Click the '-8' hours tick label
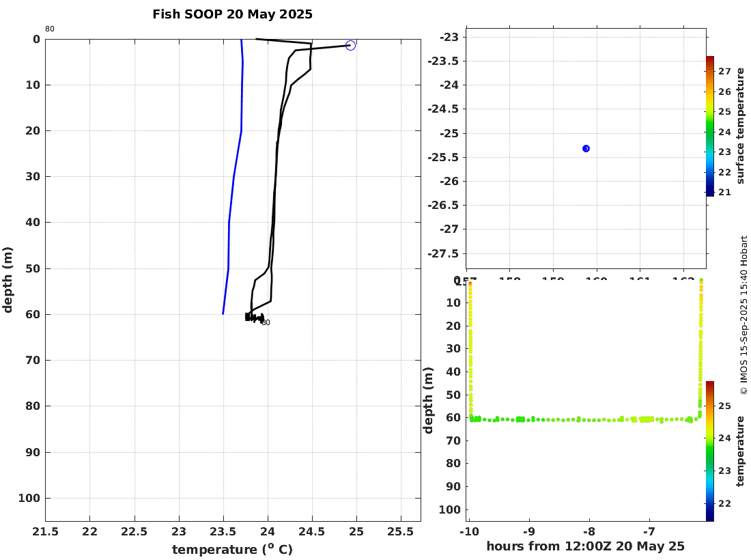The width and height of the screenshot is (751, 560). click(x=589, y=532)
